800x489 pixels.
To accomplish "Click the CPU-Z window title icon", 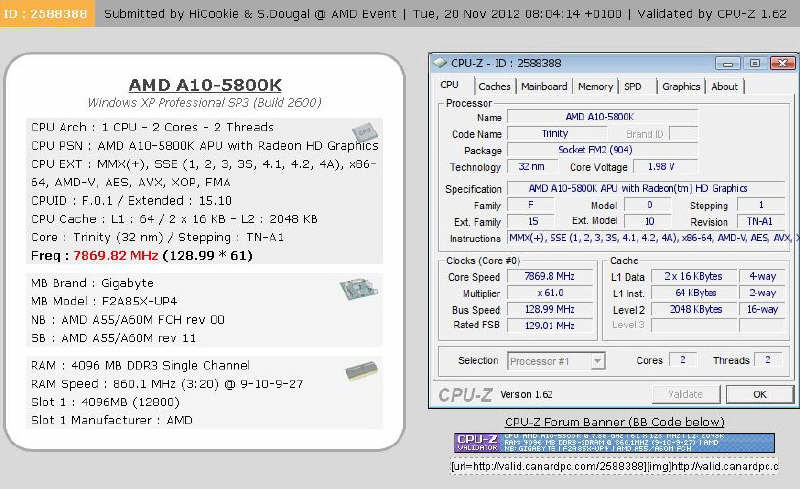I will click(439, 63).
